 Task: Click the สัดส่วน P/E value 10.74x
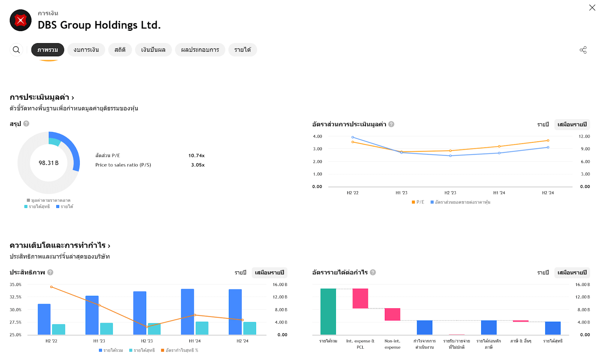[196, 156]
